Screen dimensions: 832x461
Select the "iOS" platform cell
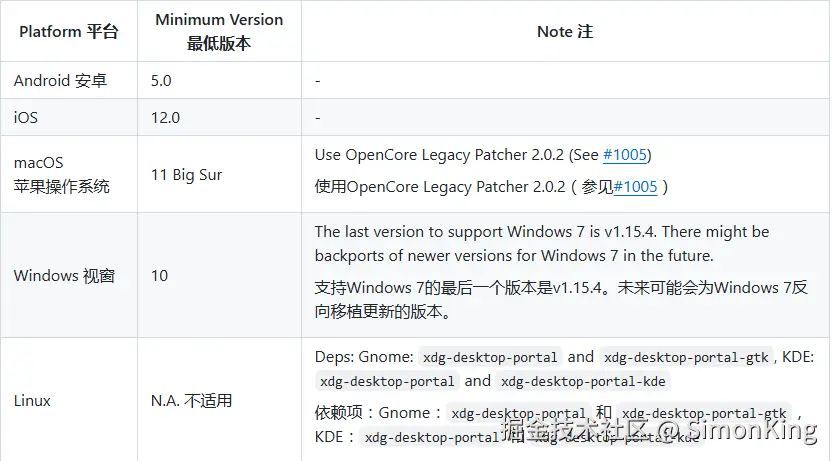[26, 118]
